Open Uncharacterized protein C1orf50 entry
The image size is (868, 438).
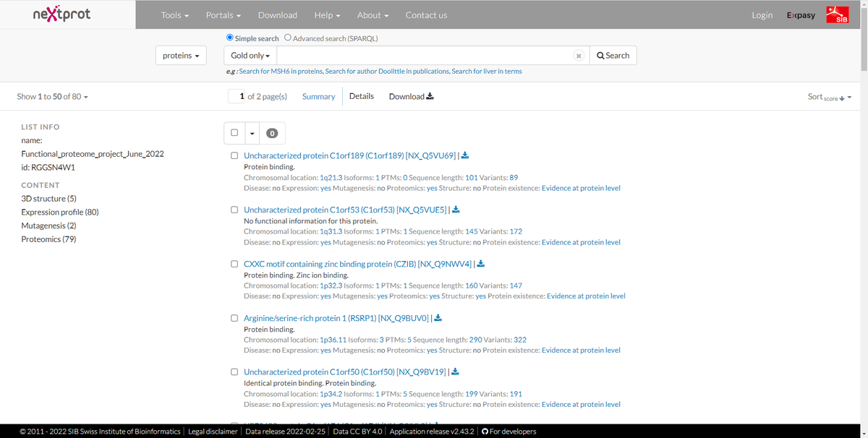point(345,372)
